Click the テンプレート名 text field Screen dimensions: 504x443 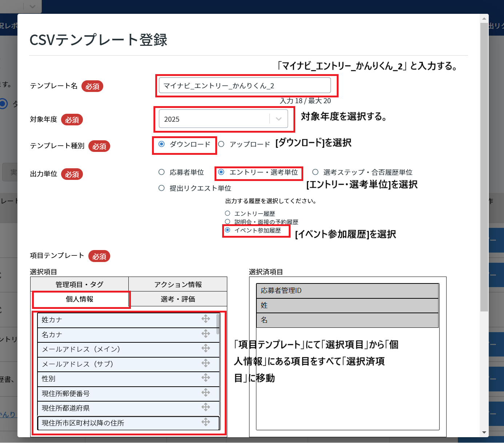(245, 86)
